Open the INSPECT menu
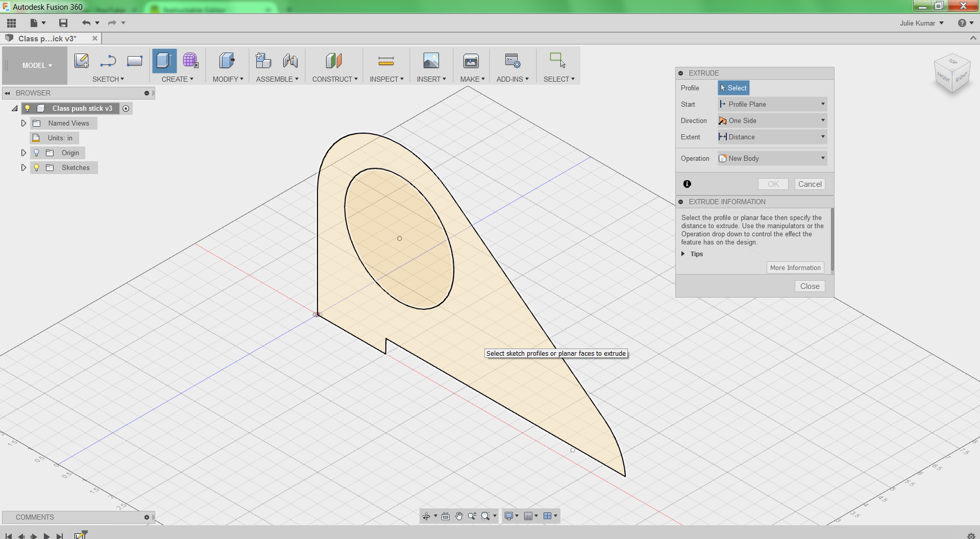The image size is (980, 539). (386, 79)
